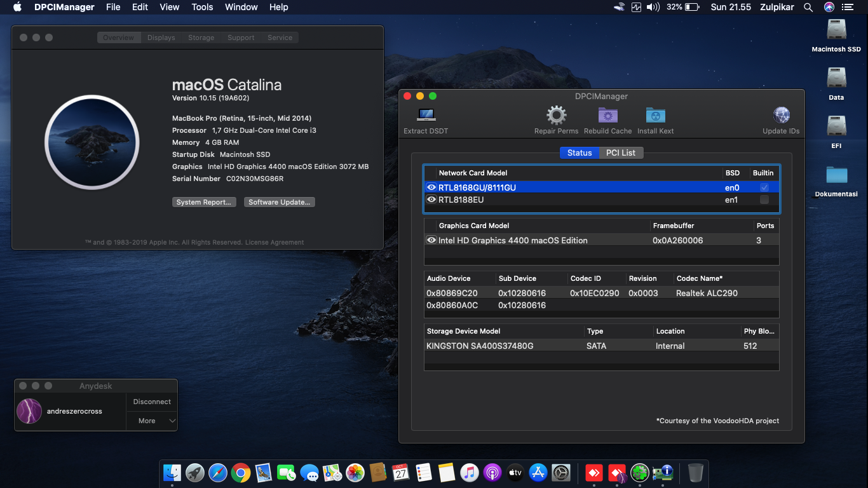Expand the More options in AnyDesk
The image size is (868, 488).
(x=151, y=421)
